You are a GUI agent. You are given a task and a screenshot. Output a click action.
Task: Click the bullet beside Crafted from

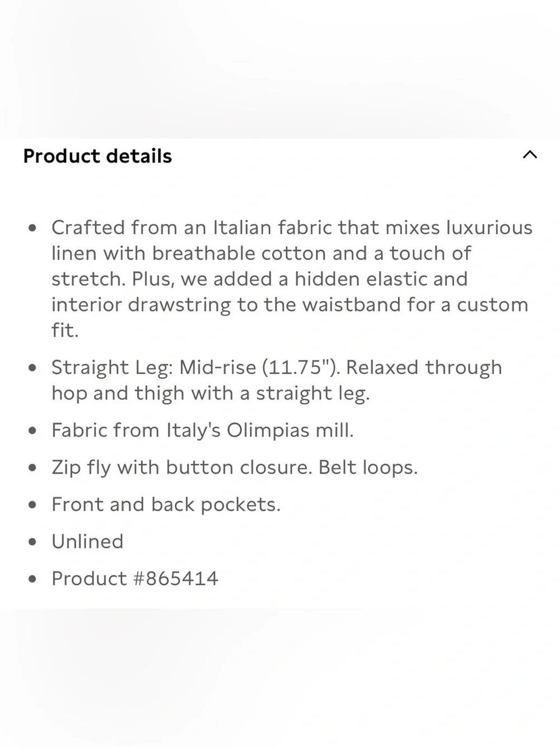tap(32, 228)
